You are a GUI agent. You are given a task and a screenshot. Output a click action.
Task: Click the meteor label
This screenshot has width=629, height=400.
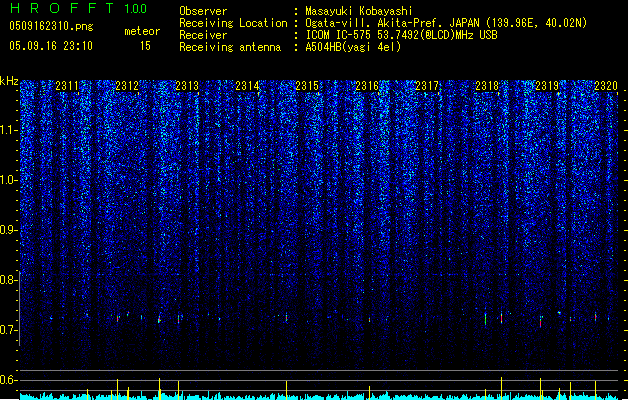coord(142,31)
